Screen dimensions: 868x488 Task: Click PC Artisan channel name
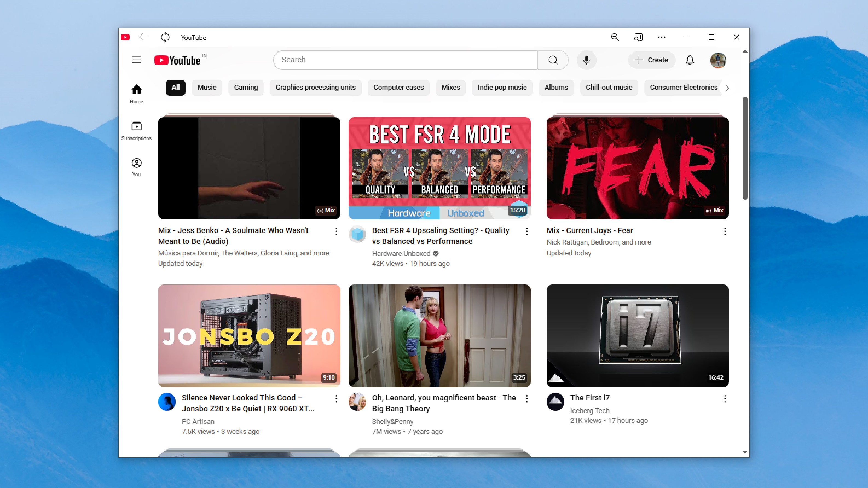click(198, 421)
